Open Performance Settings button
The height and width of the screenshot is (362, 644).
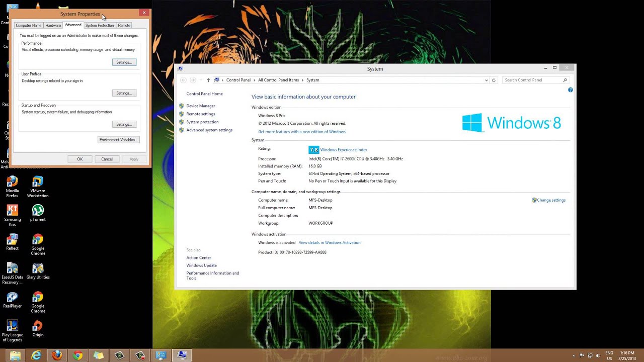coord(124,62)
